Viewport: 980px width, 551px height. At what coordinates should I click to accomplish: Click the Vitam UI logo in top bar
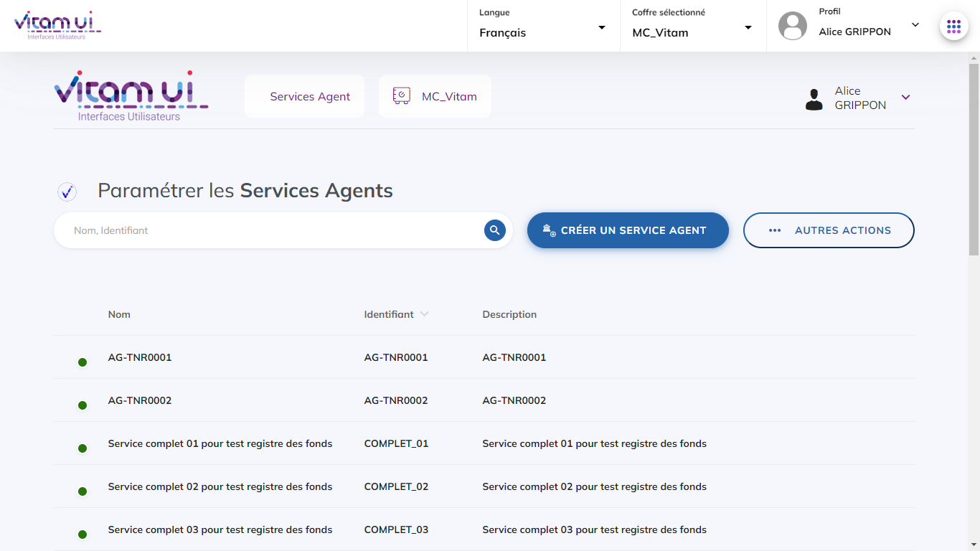tap(57, 25)
